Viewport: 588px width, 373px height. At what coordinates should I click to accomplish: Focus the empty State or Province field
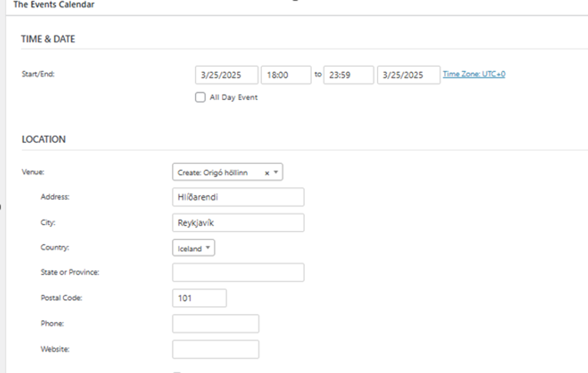click(238, 272)
